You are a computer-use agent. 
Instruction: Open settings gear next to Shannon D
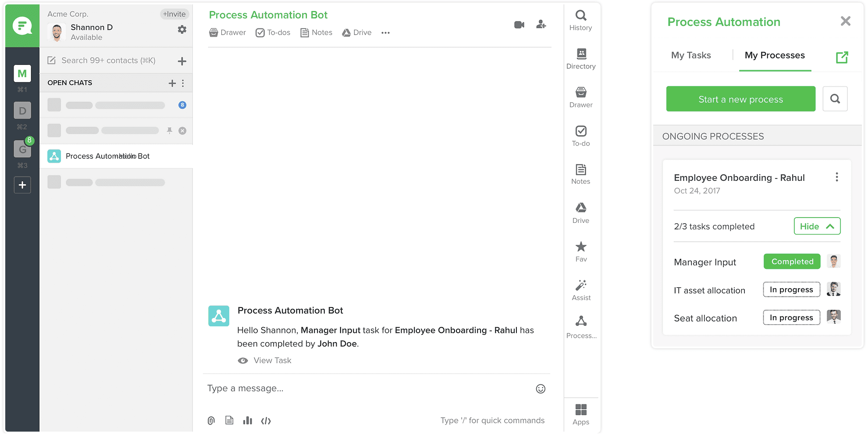pos(182,29)
